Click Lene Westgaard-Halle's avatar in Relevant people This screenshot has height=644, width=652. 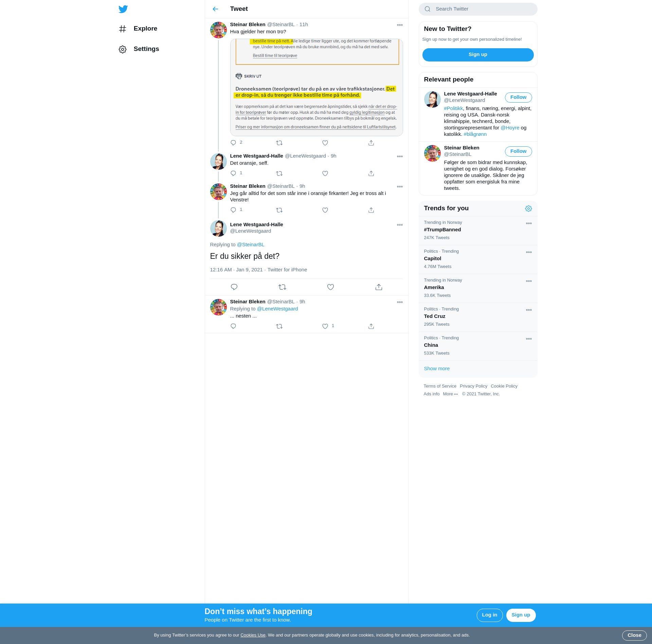pos(432,100)
